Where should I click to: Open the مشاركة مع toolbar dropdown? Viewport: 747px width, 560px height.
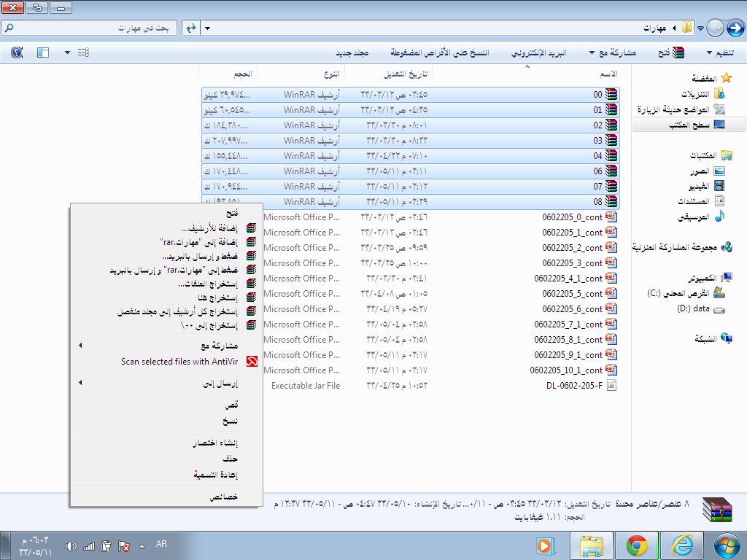[613, 52]
